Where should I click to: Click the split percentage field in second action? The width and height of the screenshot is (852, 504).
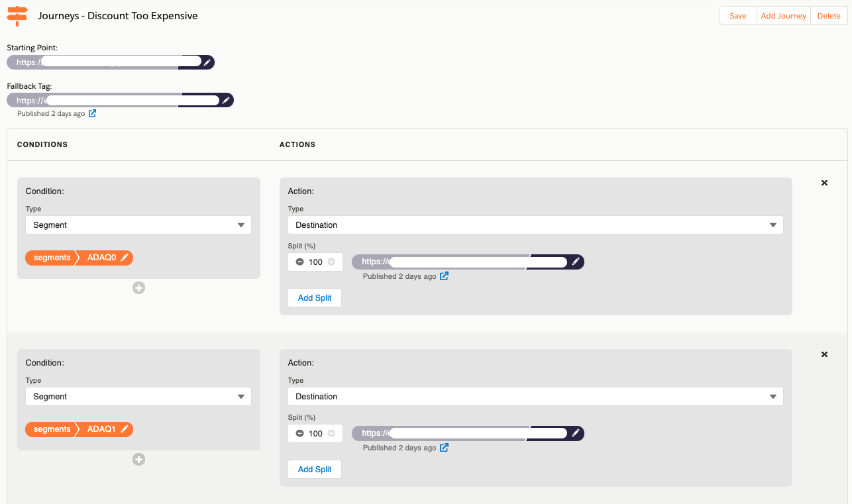click(x=315, y=434)
